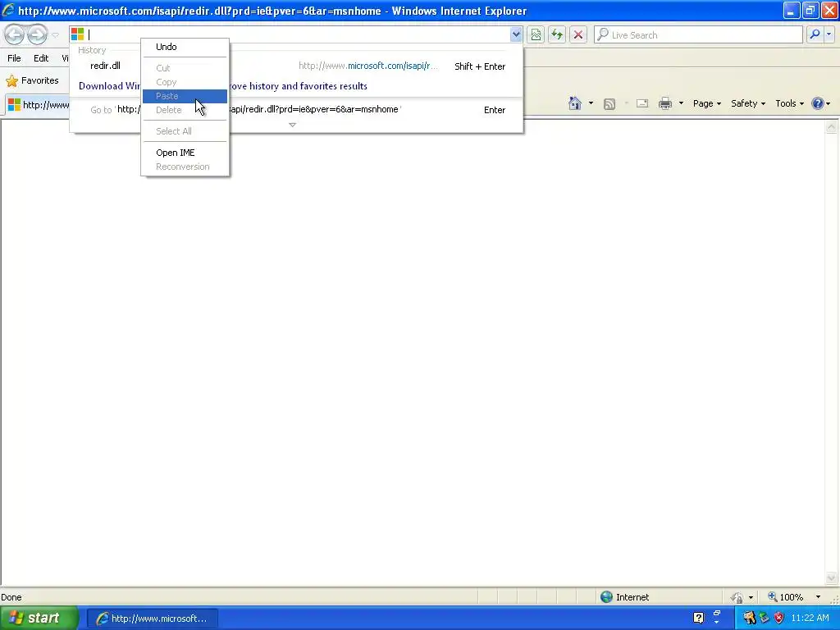Open the Safety menu

coord(748,103)
